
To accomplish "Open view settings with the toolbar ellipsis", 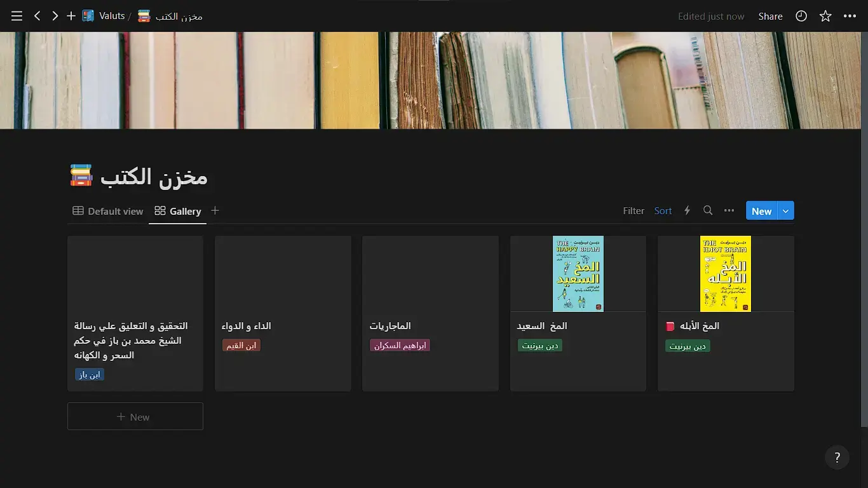I will pyautogui.click(x=729, y=210).
